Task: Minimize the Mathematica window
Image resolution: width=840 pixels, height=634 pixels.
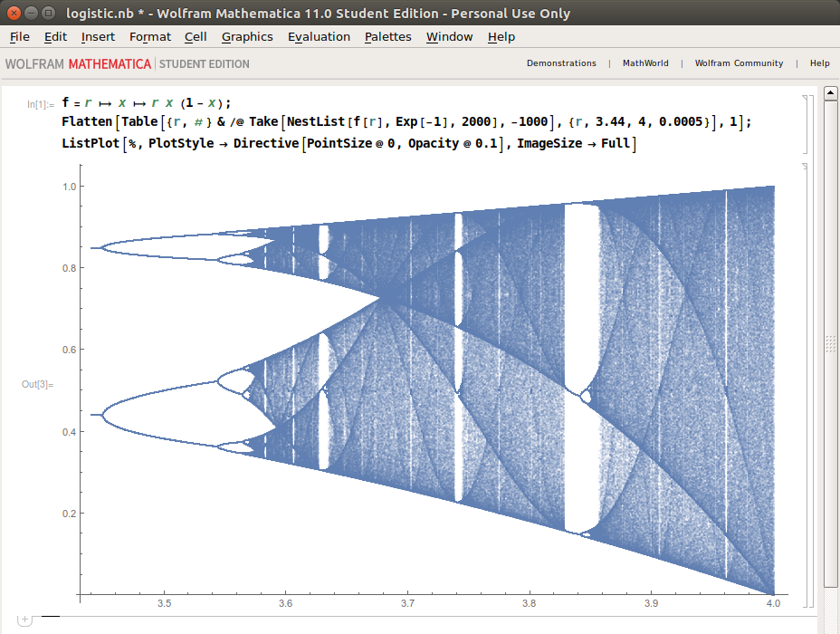Action: [x=31, y=13]
